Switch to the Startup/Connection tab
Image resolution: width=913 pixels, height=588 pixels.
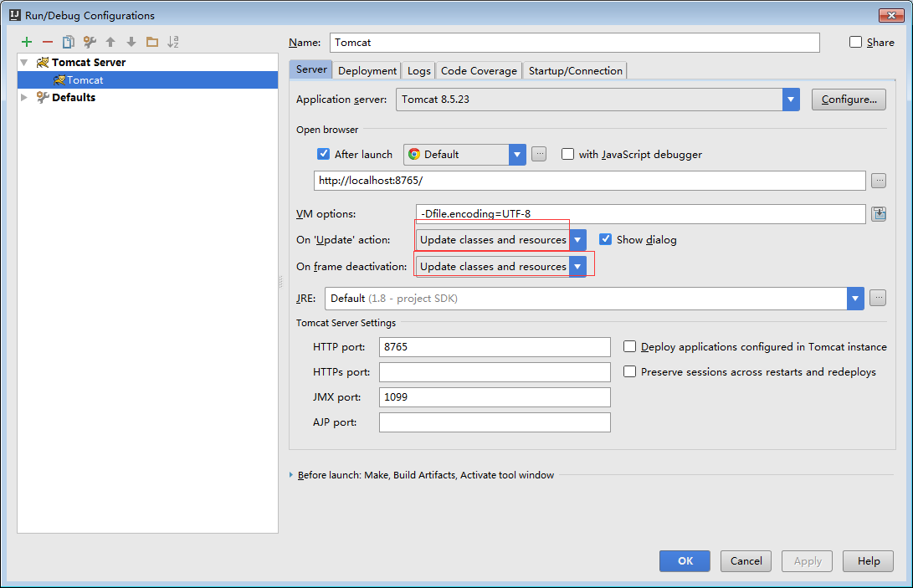[575, 70]
